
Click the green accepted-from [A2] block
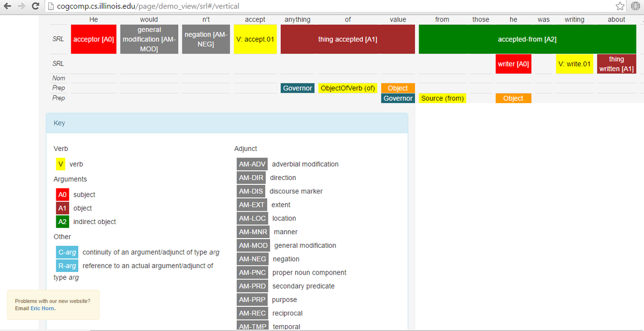[x=527, y=39]
